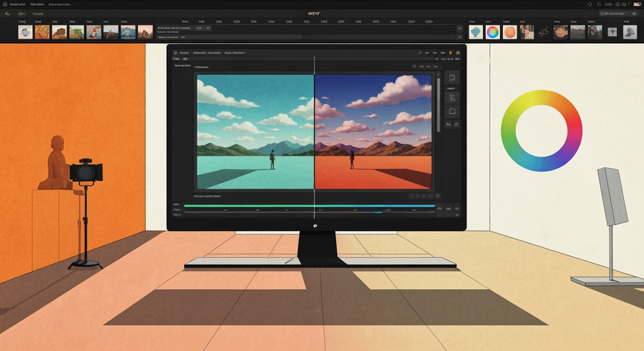Open the orange abstract painting thumbnail
Image resolution: width=644 pixels, height=351 pixels.
click(x=42, y=32)
